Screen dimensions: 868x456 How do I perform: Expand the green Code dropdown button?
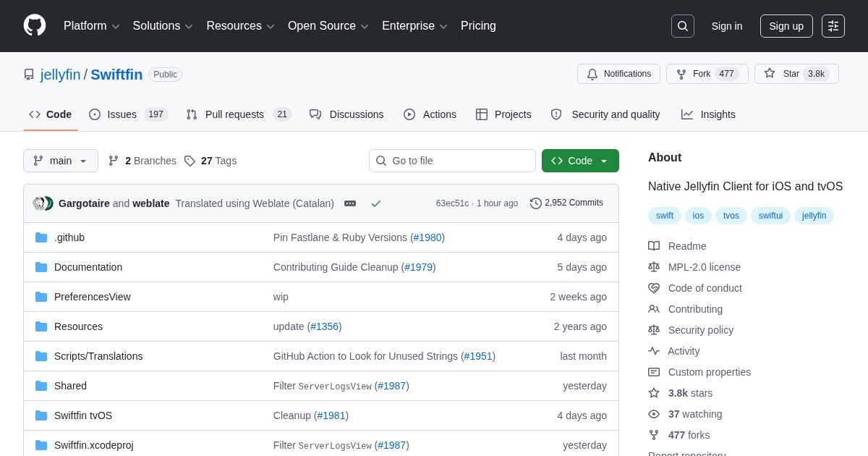point(580,161)
